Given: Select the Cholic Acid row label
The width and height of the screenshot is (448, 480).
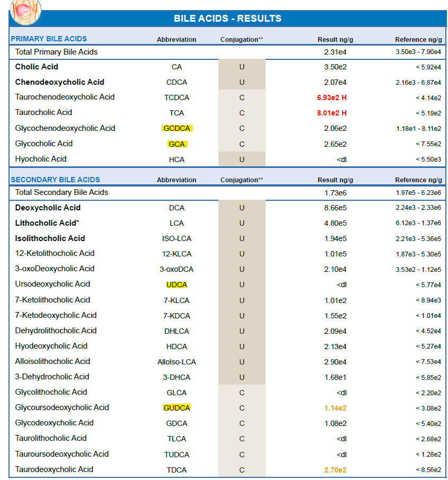Looking at the screenshot, I should (37, 67).
